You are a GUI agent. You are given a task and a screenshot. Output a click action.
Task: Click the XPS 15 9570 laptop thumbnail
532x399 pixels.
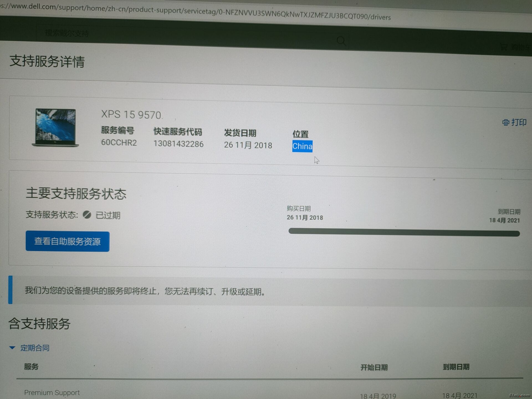pos(55,127)
